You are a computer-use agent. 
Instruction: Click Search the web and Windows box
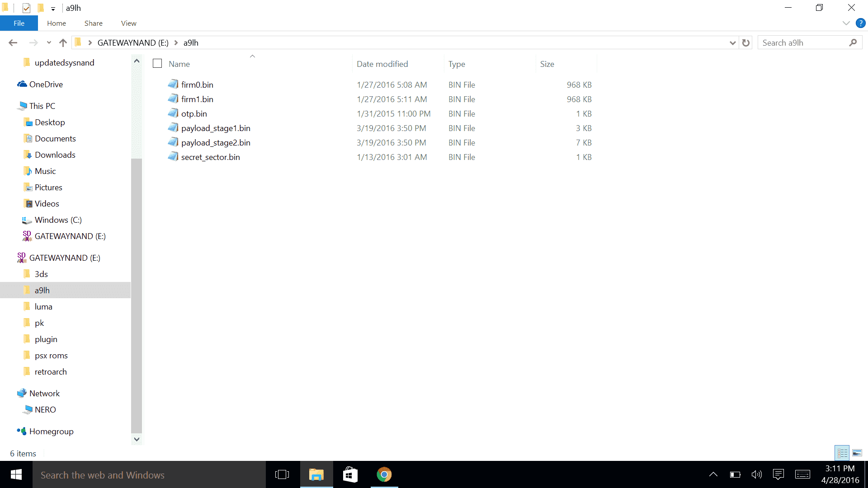coord(149,475)
